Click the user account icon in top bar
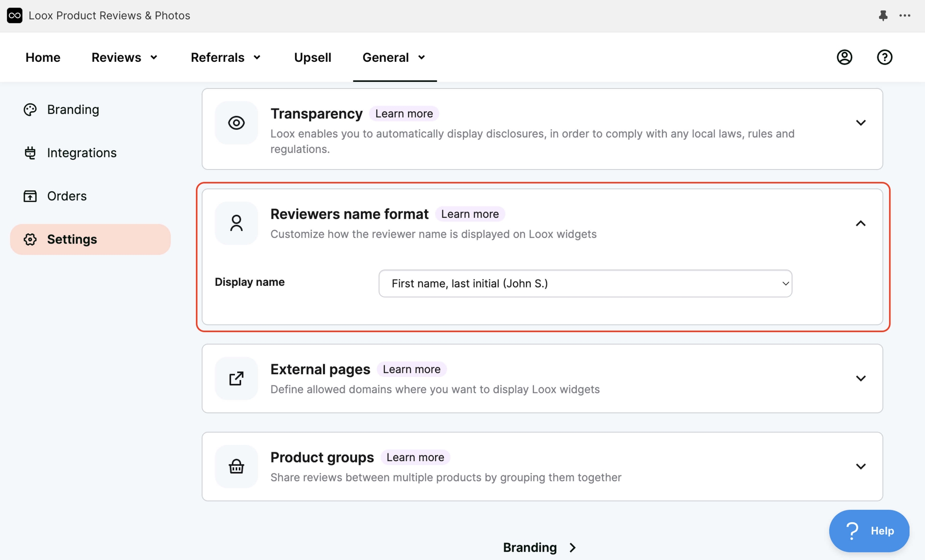This screenshot has height=560, width=925. [844, 57]
